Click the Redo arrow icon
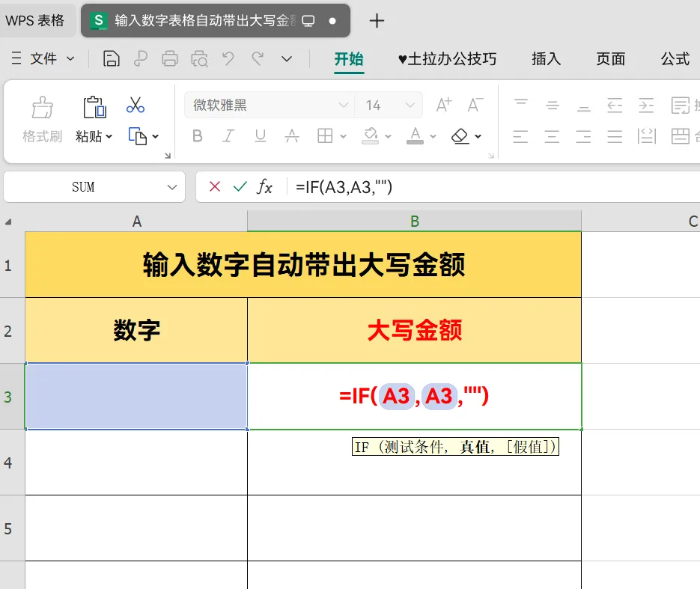 coord(258,58)
